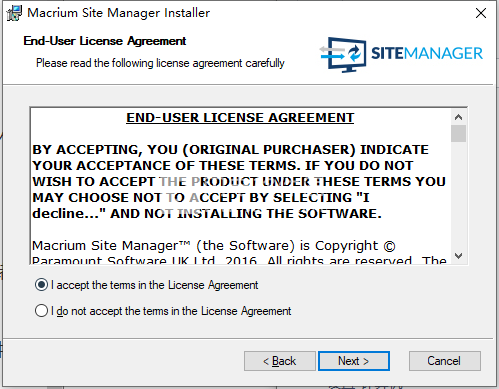
Task: Click the license scrollbar down arrow
Action: click(458, 256)
